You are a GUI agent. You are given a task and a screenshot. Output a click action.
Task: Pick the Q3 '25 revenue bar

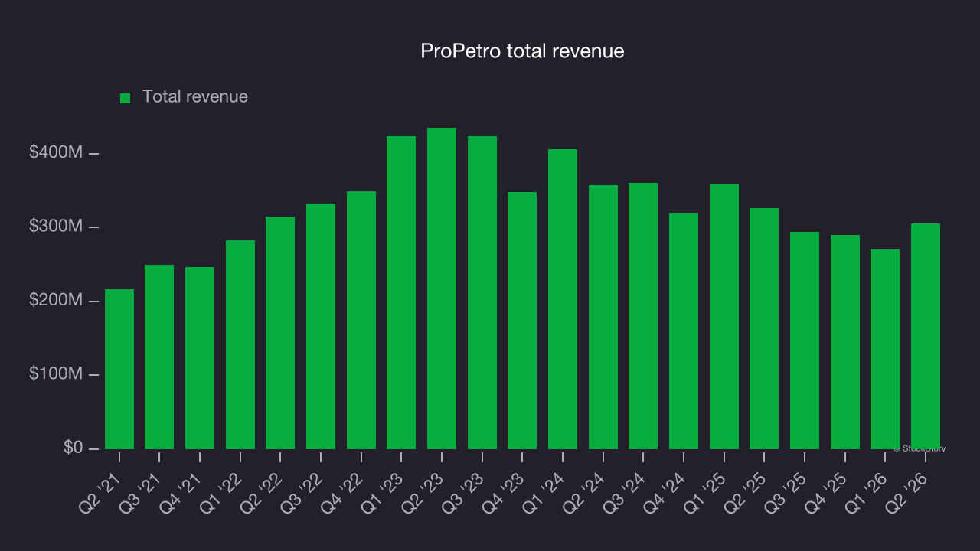click(x=805, y=341)
